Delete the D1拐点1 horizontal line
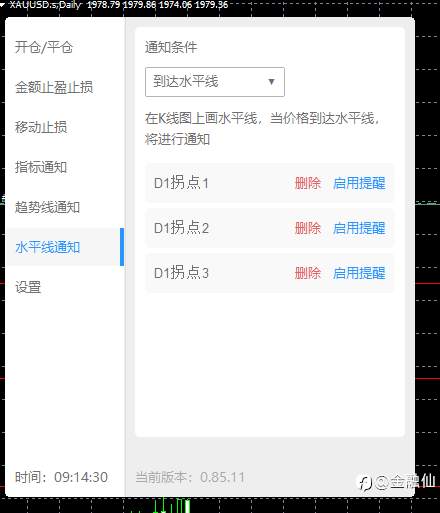 click(307, 183)
